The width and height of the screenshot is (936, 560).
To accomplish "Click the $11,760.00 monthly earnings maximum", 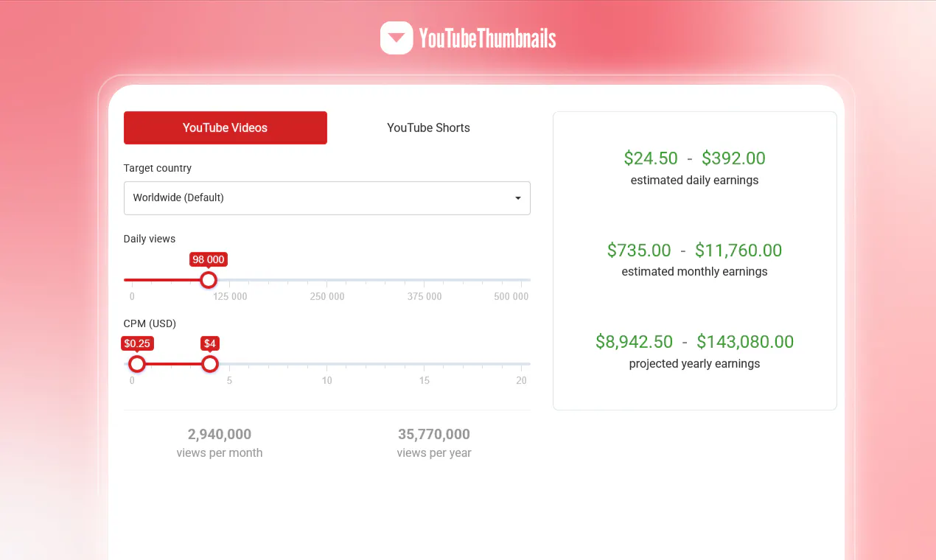I will click(738, 251).
